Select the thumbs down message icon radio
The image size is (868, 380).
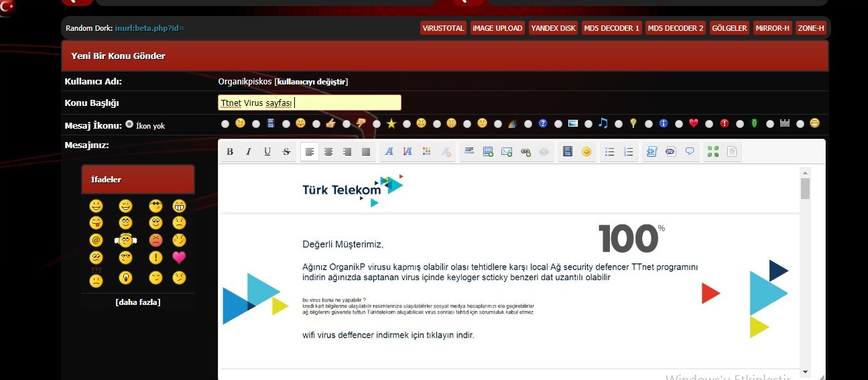tap(347, 124)
